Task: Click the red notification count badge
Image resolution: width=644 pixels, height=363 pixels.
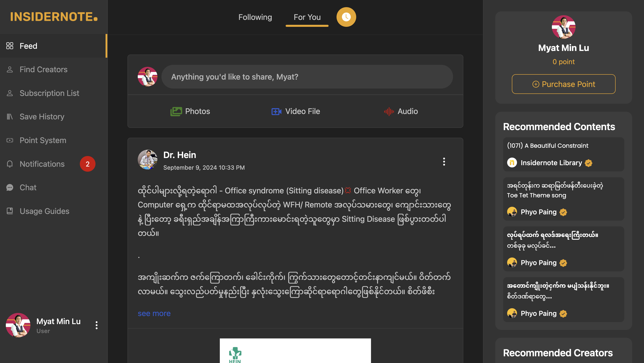Action: tap(87, 164)
